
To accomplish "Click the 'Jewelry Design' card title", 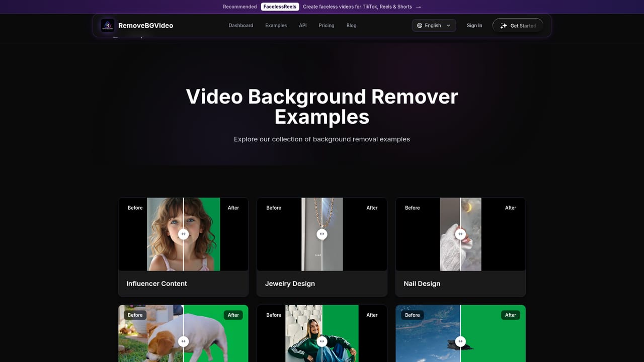I will coord(290,284).
